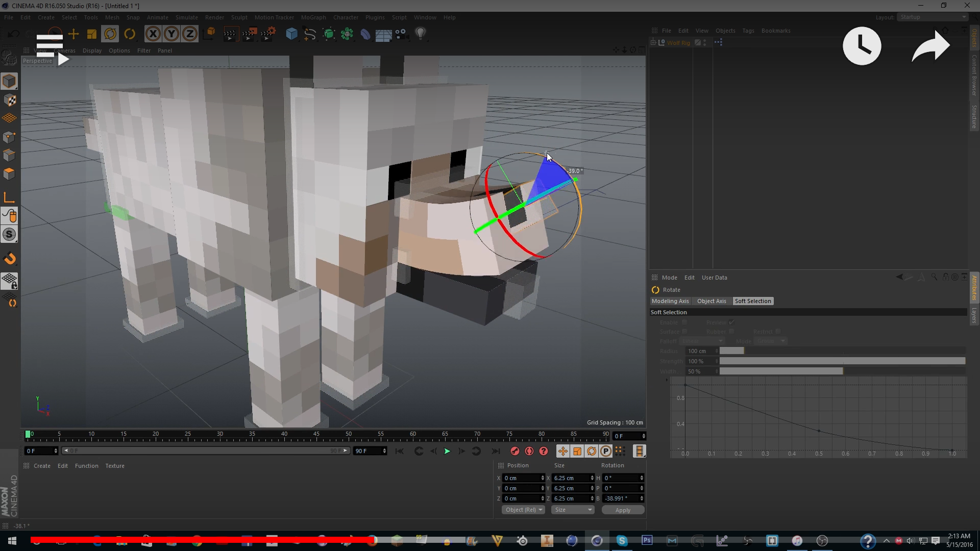Screen dimensions: 980x551
Task: Switch to Texture mode in left palette
Action: point(9,101)
